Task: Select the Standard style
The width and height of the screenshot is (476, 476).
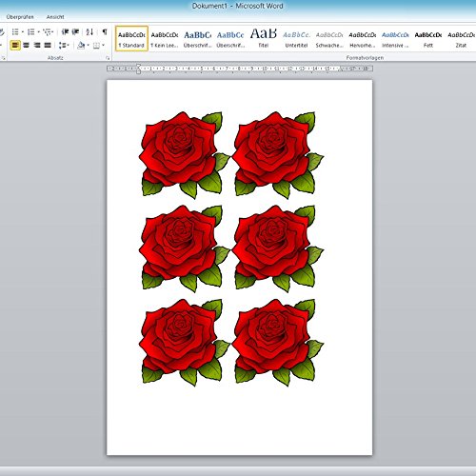Action: tap(131, 39)
